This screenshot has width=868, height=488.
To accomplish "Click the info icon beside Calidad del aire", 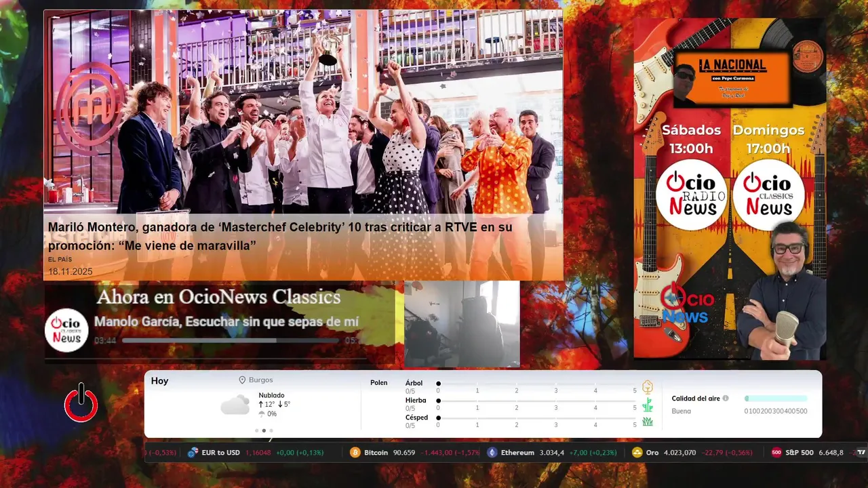I will (726, 399).
